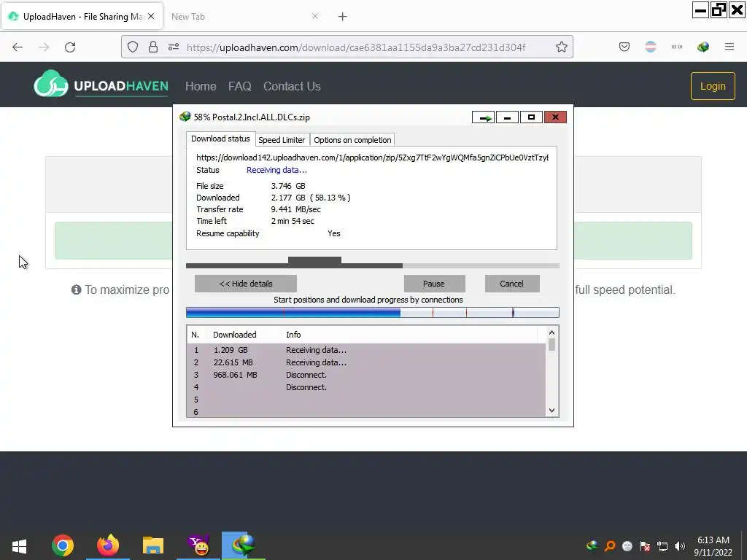Open the network tray icon
The height and width of the screenshot is (560, 747).
click(x=662, y=546)
